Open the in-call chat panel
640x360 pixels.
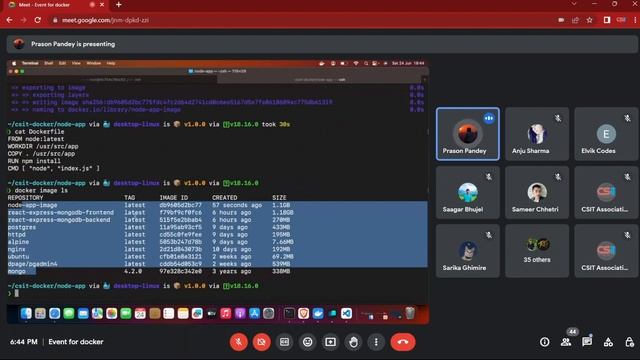coord(587,342)
